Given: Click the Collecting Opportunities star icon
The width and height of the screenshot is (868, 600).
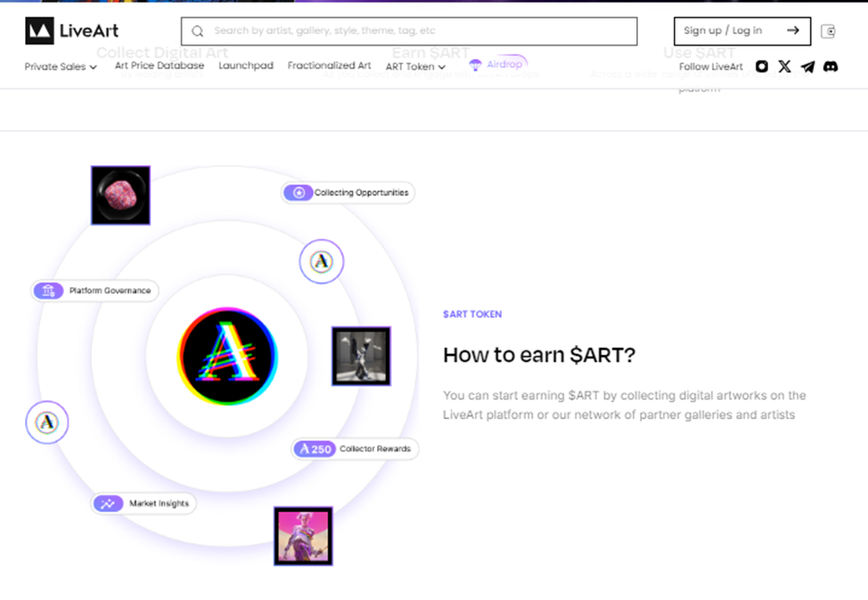Looking at the screenshot, I should pyautogui.click(x=299, y=193).
